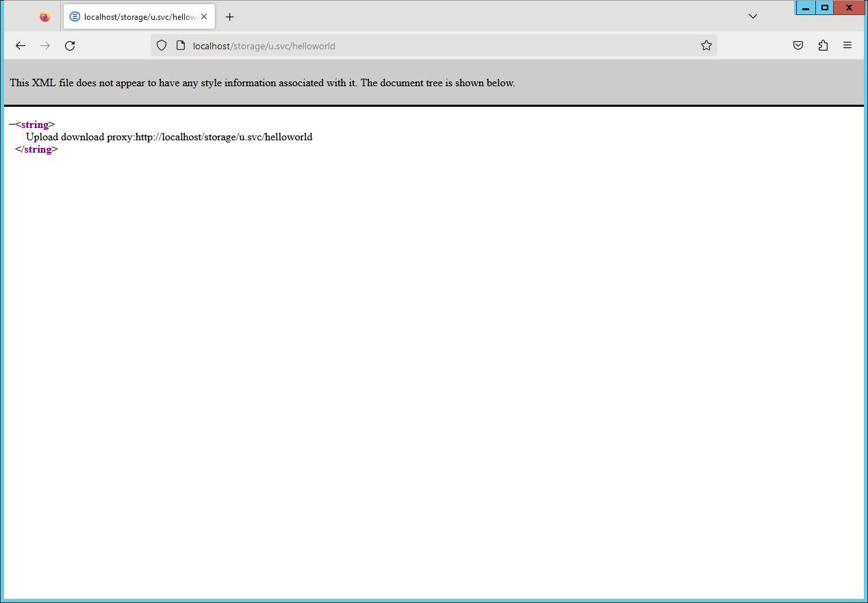
Task: Click the Firefox view icon
Action: coord(45,16)
